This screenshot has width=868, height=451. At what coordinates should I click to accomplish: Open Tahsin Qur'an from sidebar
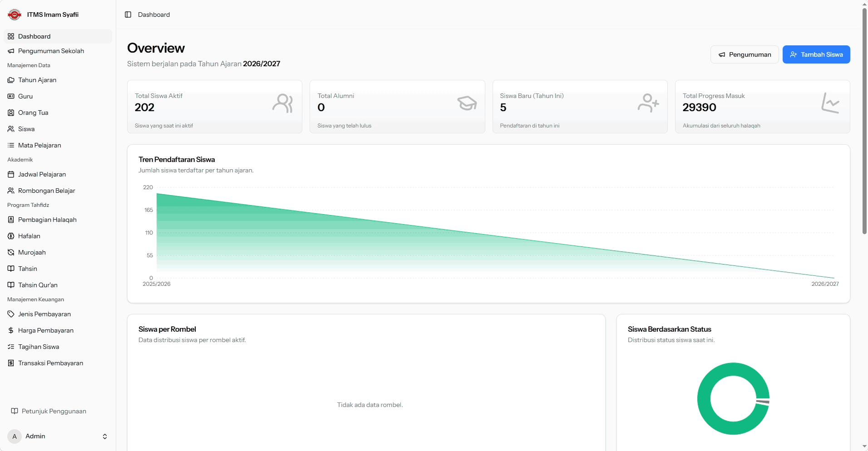click(x=58, y=285)
